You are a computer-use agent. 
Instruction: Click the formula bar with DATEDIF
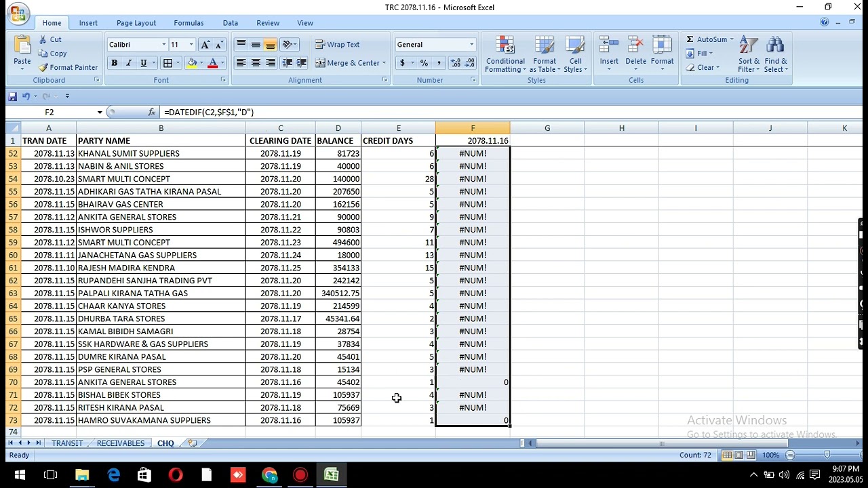[x=511, y=112]
